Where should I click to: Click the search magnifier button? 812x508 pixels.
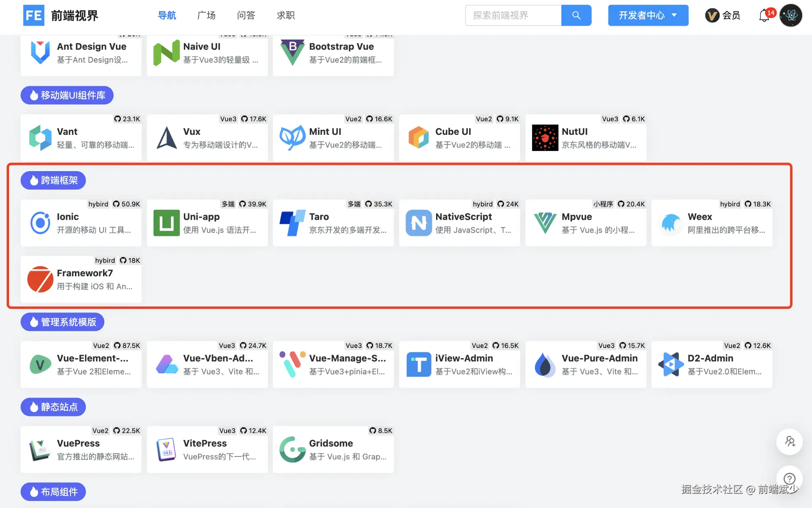[576, 15]
